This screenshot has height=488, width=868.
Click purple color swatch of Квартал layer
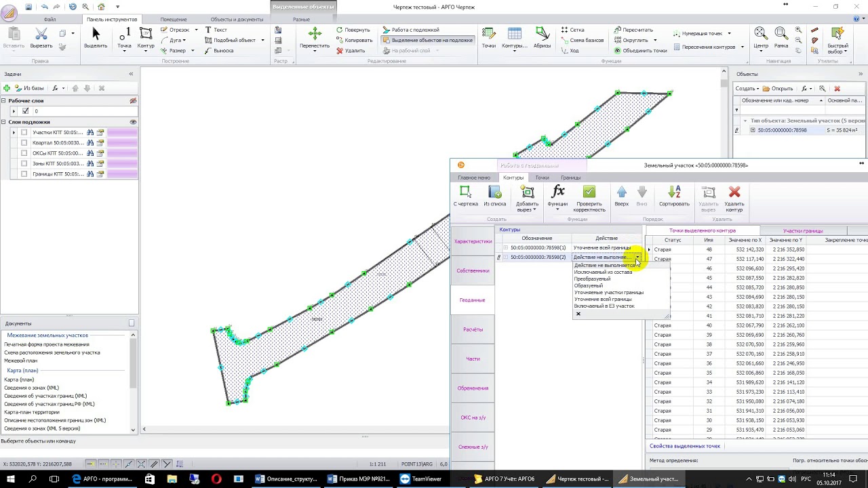(x=122, y=143)
